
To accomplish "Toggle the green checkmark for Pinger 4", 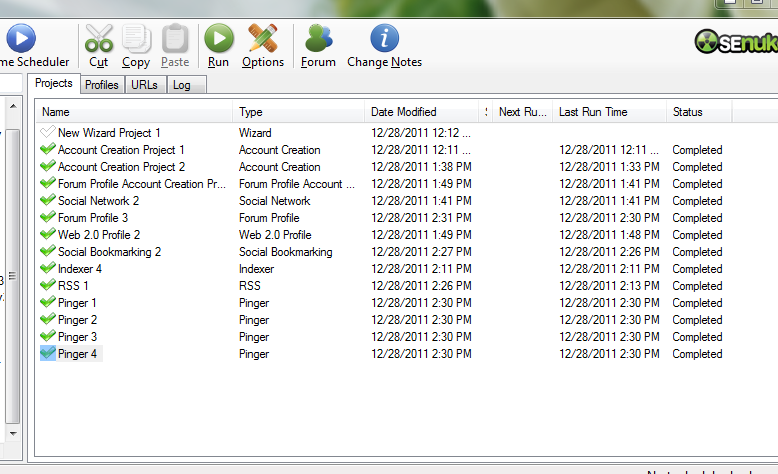I will (x=48, y=353).
